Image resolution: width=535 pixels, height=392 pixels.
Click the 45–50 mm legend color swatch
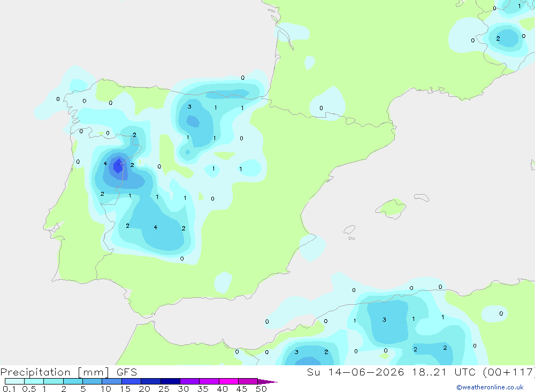pyautogui.click(x=248, y=381)
